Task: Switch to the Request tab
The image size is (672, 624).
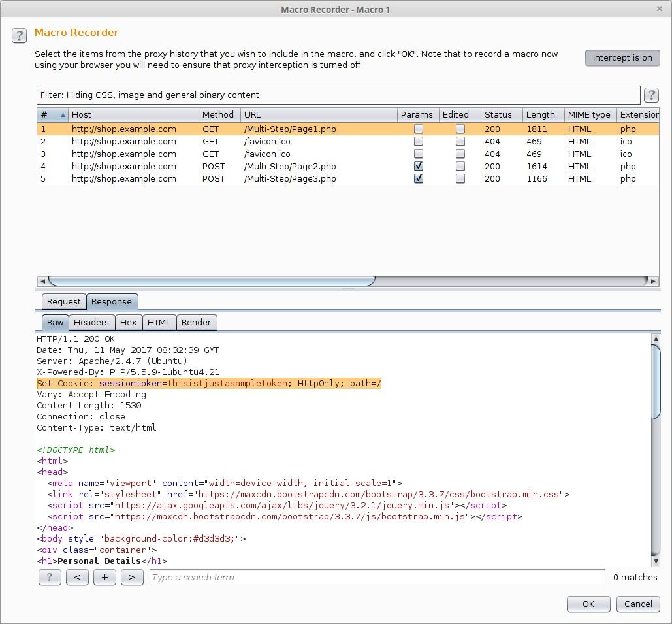Action: (x=64, y=301)
